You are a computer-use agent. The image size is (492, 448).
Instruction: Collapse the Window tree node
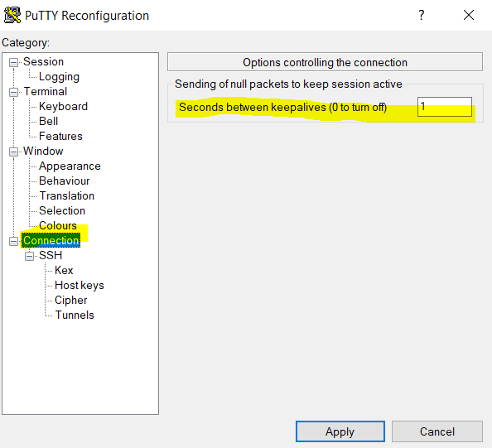tap(13, 152)
